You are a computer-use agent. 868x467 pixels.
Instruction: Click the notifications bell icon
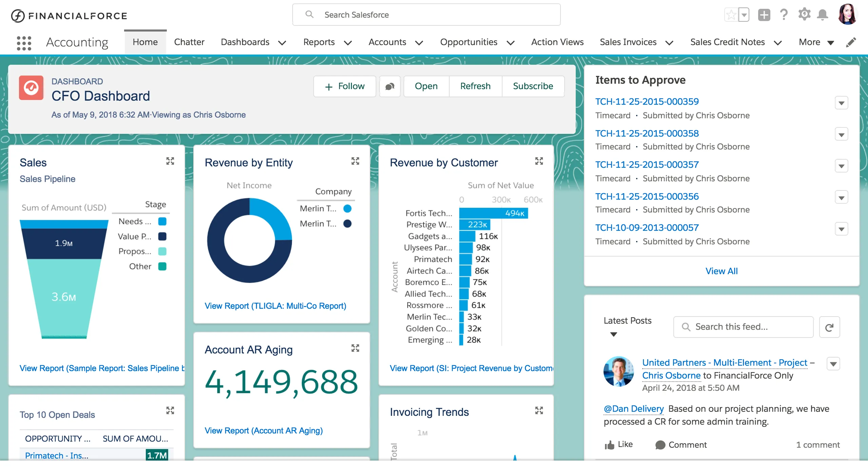pos(822,15)
